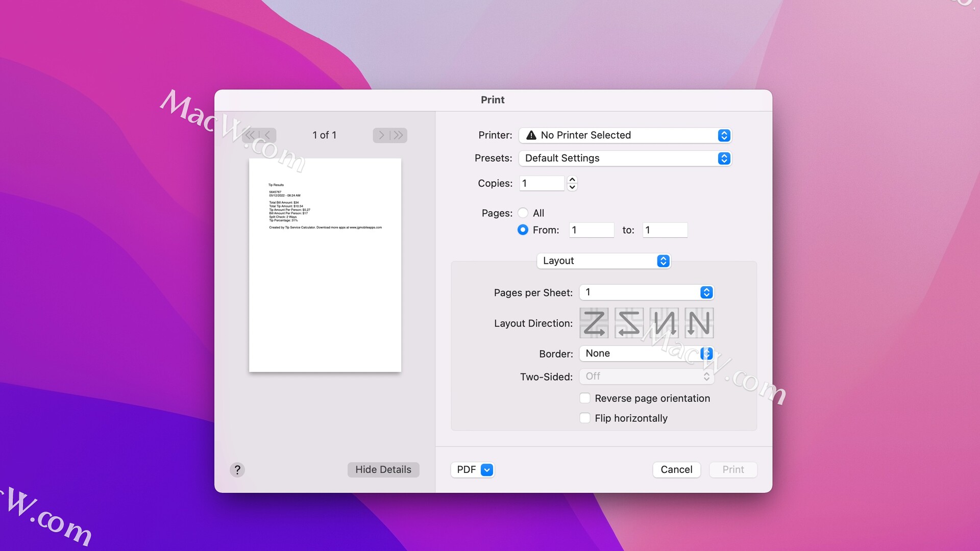This screenshot has height=551, width=980.
Task: Select the Z-shaped left-to-right layout direction
Action: click(594, 323)
